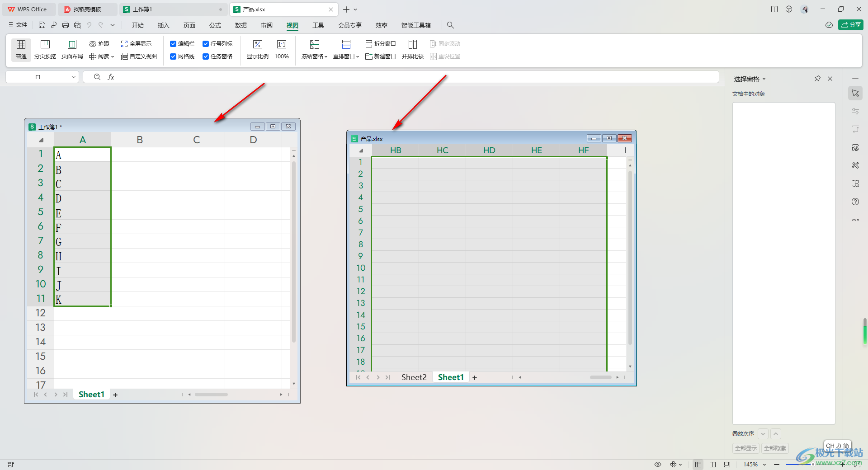This screenshot has width=868, height=470.
Task: Move object up in 叠放次序 order
Action: coord(776,434)
